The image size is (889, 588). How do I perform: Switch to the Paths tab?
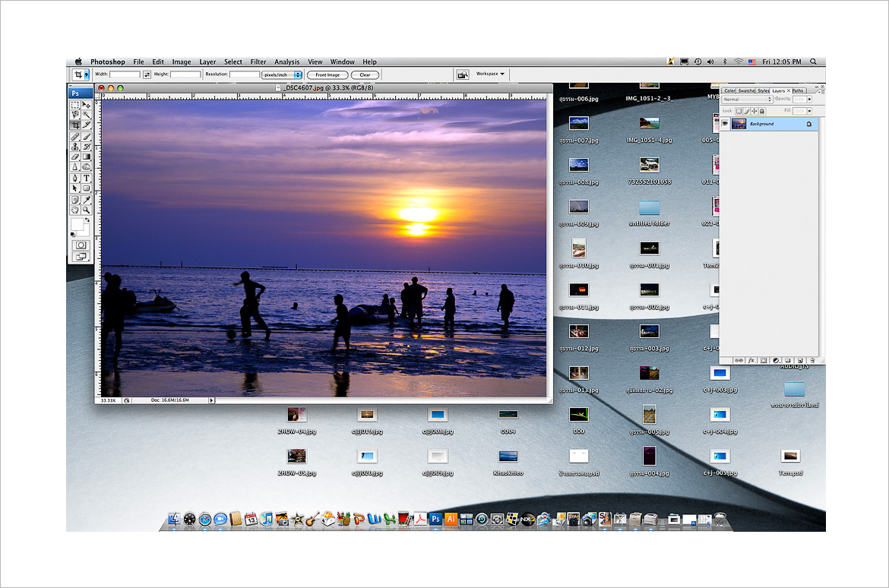pos(797,90)
